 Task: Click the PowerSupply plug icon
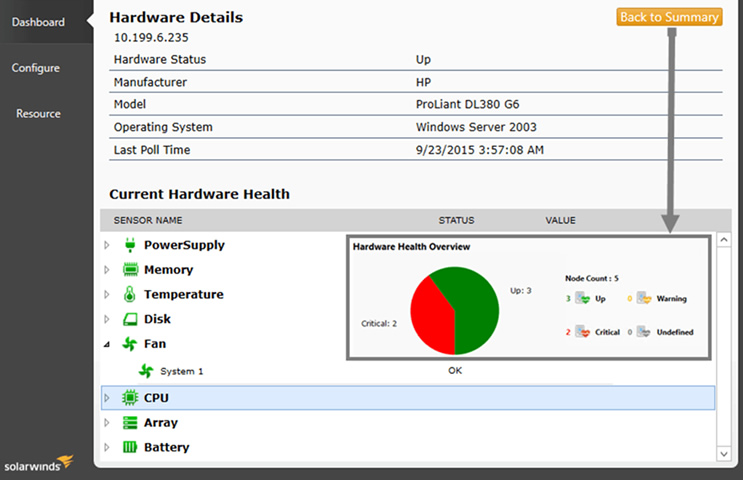130,245
